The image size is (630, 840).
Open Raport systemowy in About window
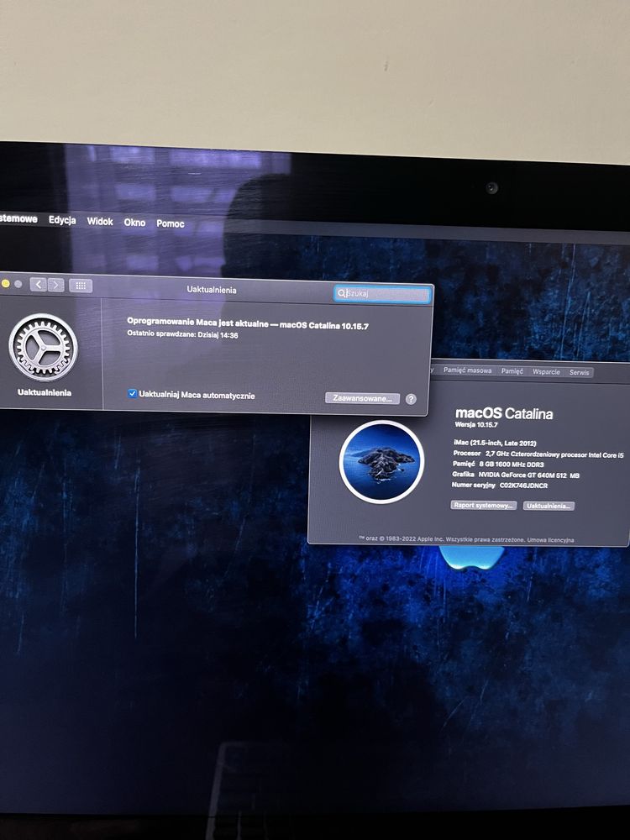click(x=483, y=505)
